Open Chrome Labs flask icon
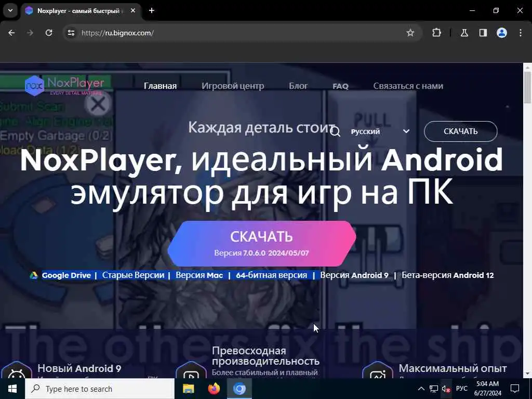Screen dimensions: 532x399 point(464,33)
